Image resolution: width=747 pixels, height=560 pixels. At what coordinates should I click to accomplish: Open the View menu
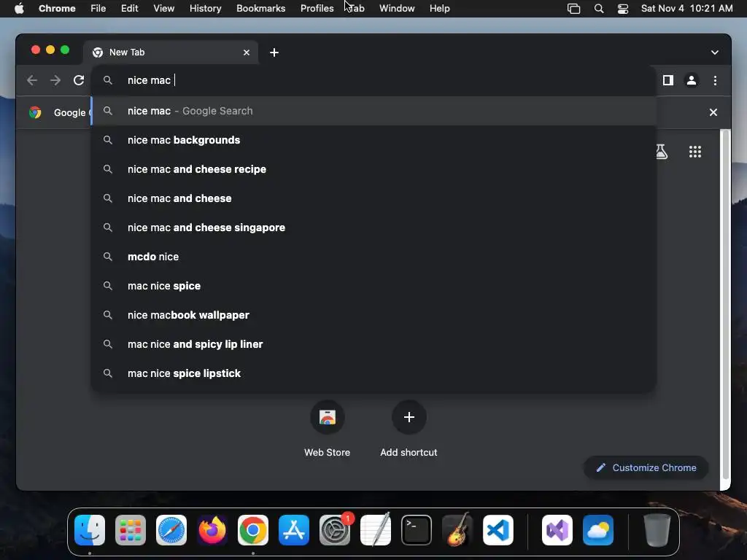[x=163, y=8]
